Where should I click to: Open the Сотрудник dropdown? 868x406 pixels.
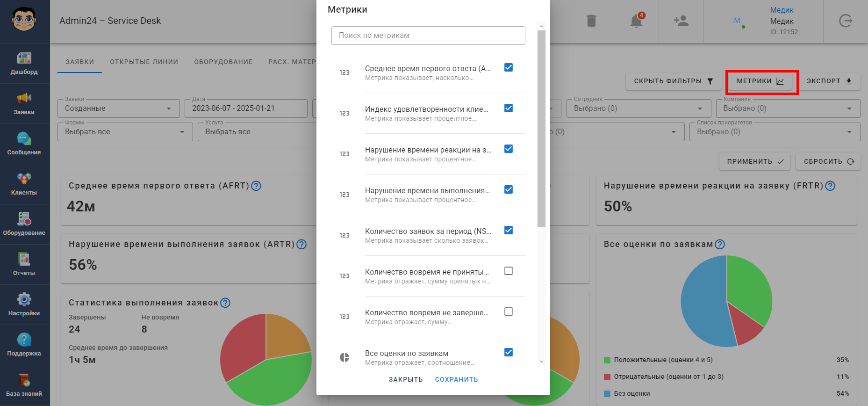coord(639,109)
